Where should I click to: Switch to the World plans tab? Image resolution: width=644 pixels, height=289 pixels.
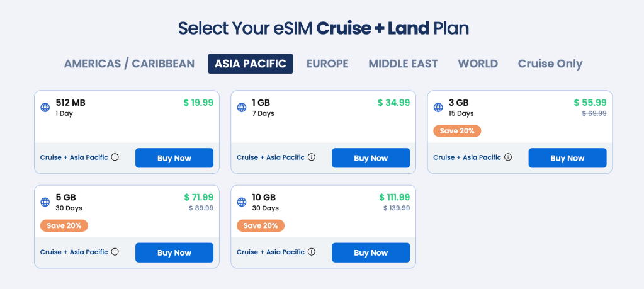(x=478, y=64)
